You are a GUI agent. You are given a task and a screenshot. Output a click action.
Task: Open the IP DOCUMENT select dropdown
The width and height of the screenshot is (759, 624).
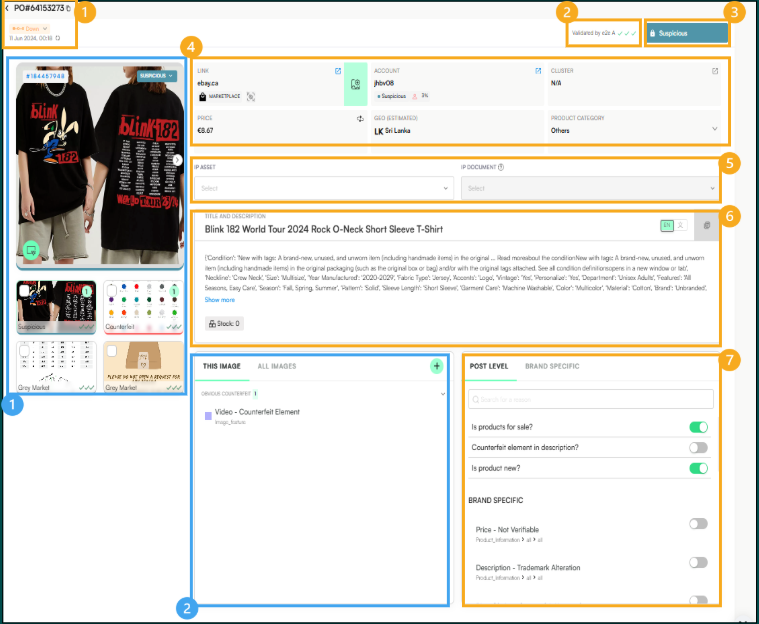[x=590, y=188]
